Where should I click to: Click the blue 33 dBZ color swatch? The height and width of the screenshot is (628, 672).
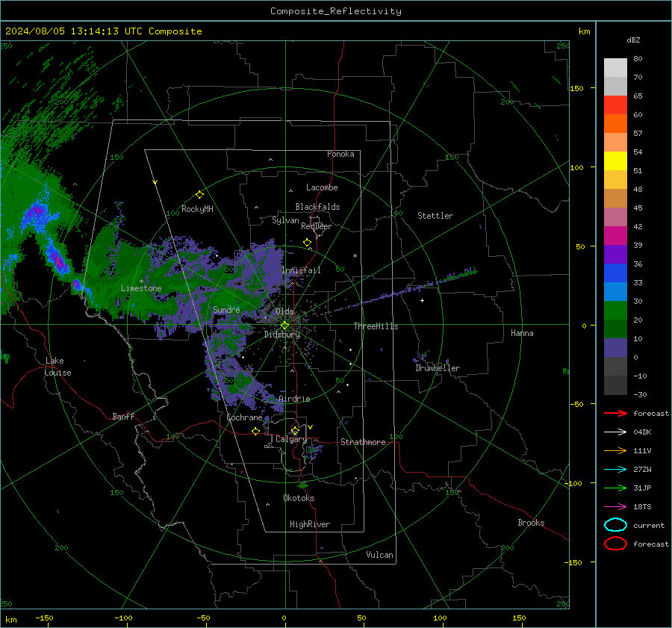pyautogui.click(x=615, y=273)
